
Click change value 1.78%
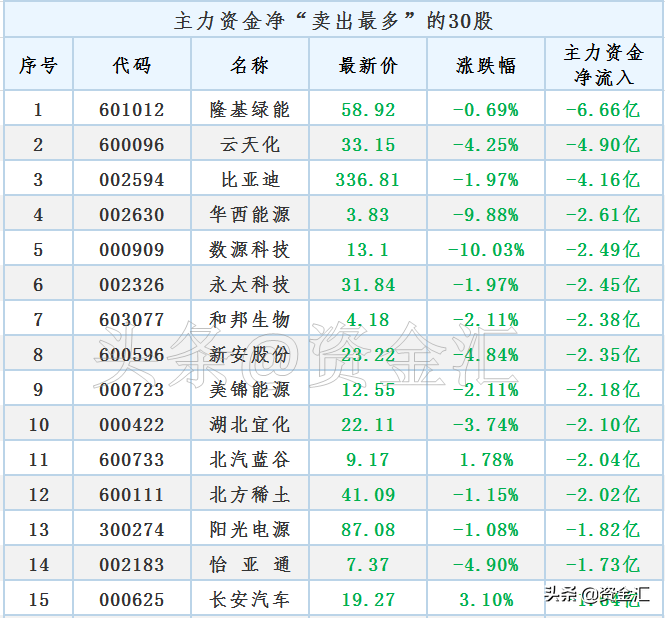tap(486, 460)
